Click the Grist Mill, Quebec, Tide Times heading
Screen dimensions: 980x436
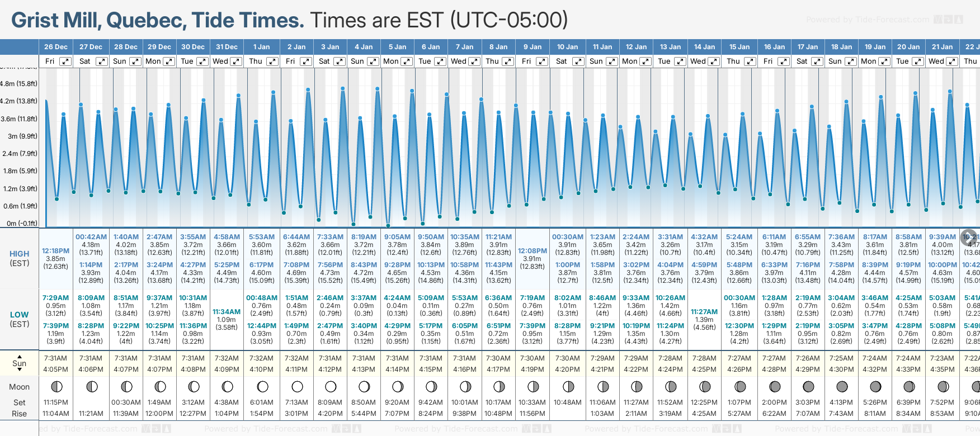(158, 20)
